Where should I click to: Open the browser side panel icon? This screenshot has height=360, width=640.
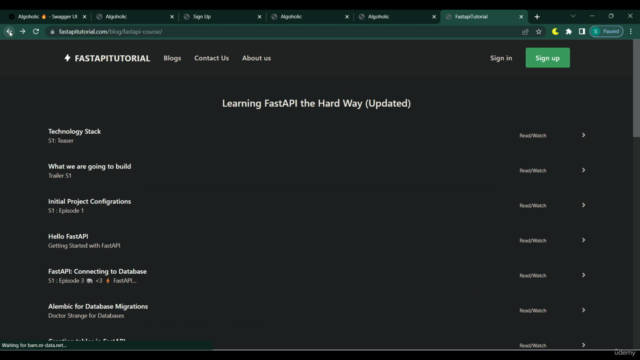click(582, 31)
